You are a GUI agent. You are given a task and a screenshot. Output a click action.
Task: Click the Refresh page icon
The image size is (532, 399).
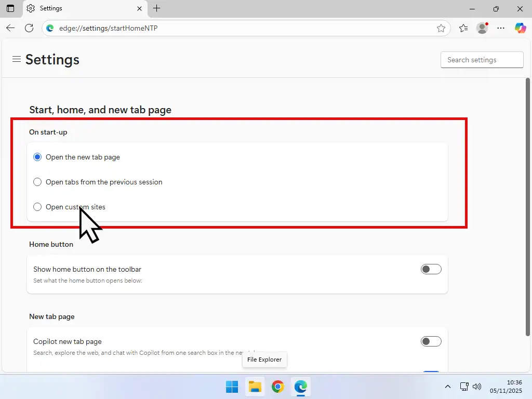point(29,28)
